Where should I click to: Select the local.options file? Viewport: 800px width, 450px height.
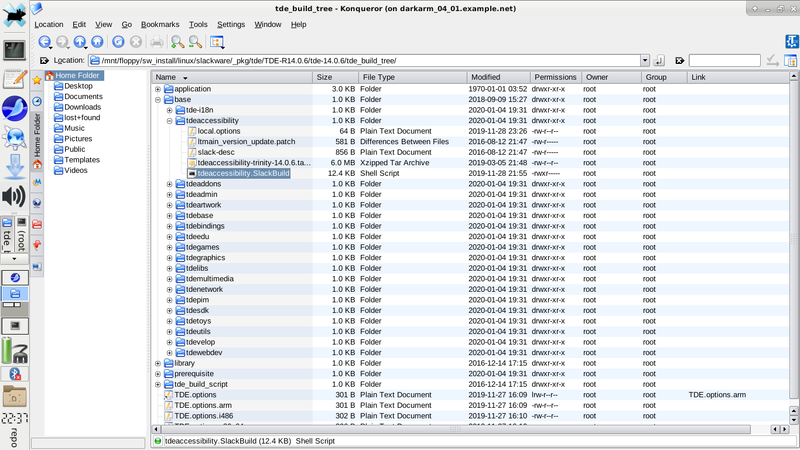(218, 131)
